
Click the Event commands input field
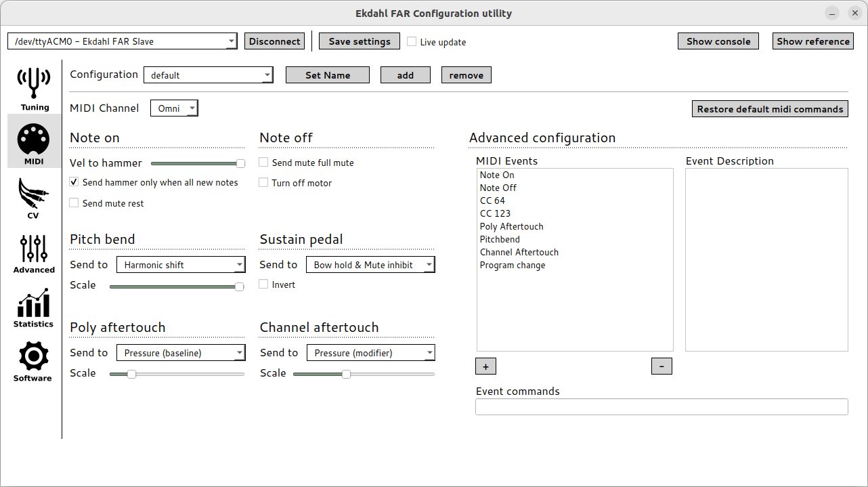[x=661, y=407]
